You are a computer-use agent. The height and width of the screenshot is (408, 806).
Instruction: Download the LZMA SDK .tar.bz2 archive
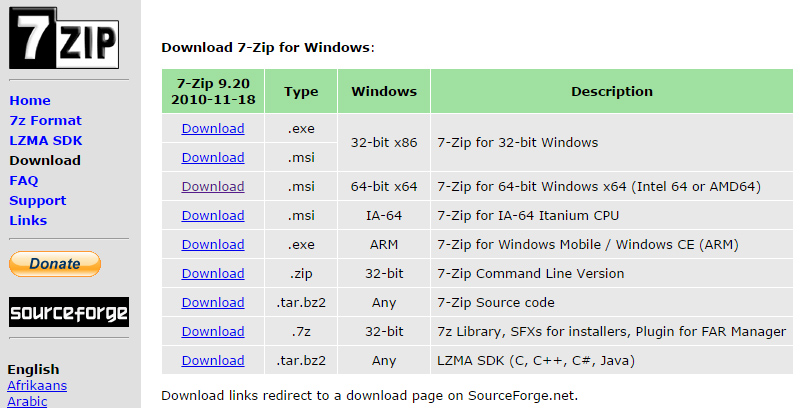click(213, 360)
